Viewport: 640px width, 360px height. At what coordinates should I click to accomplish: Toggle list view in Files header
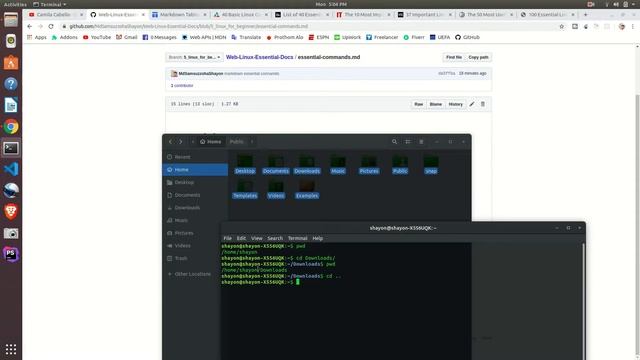pyautogui.click(x=408, y=142)
